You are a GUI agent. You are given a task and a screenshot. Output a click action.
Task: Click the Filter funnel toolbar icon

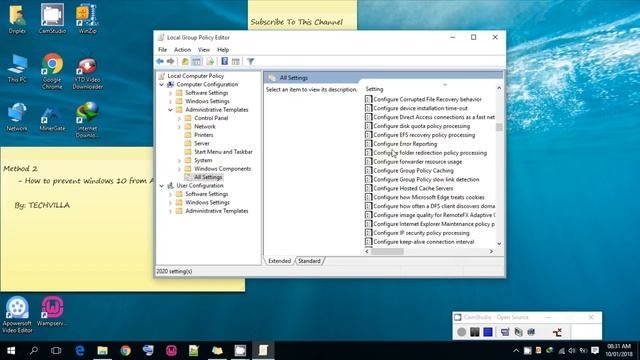[x=250, y=61]
